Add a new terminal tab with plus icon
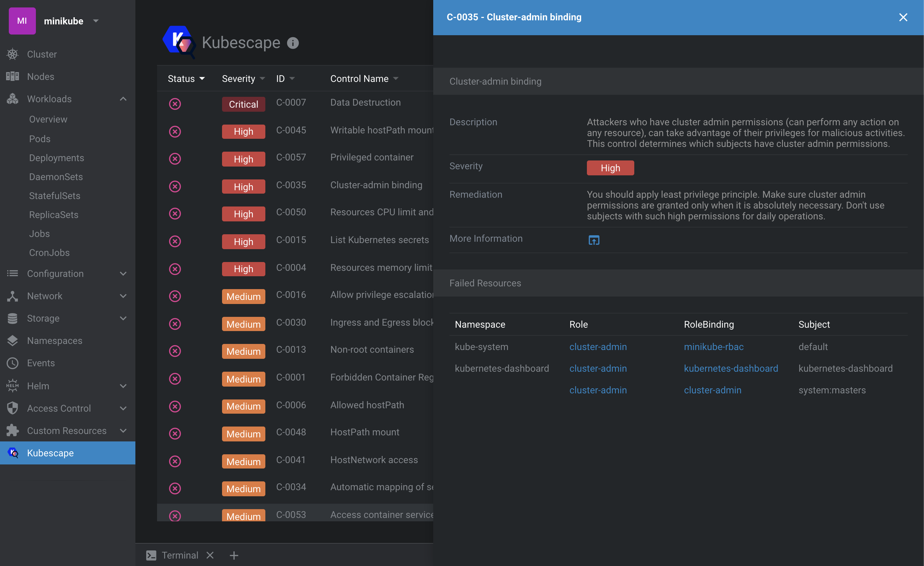Viewport: 924px width, 566px height. (234, 555)
